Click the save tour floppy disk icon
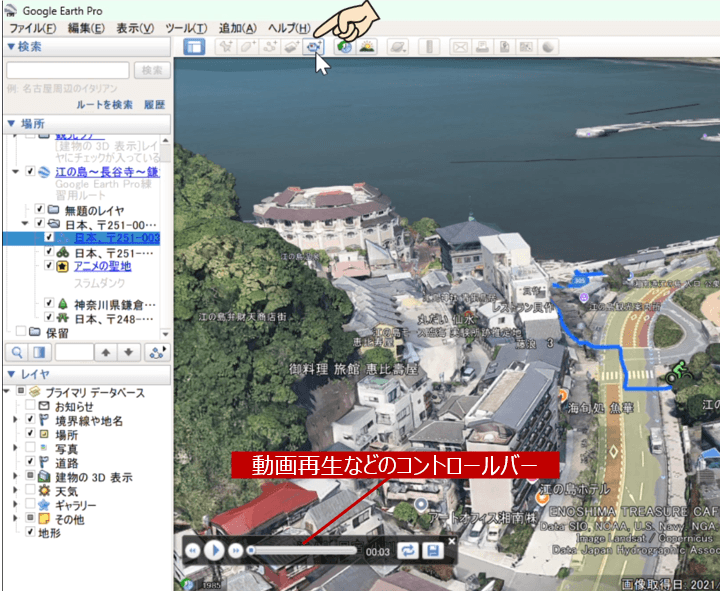 tap(433, 550)
